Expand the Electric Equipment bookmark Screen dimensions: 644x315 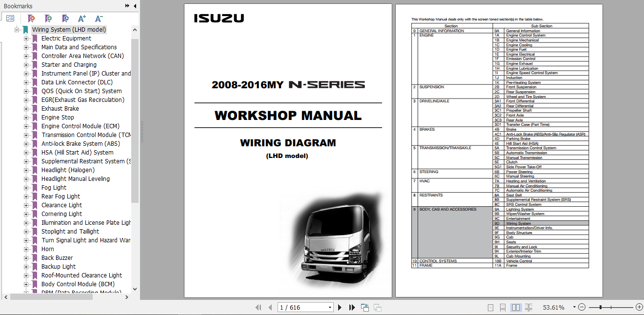(26, 39)
